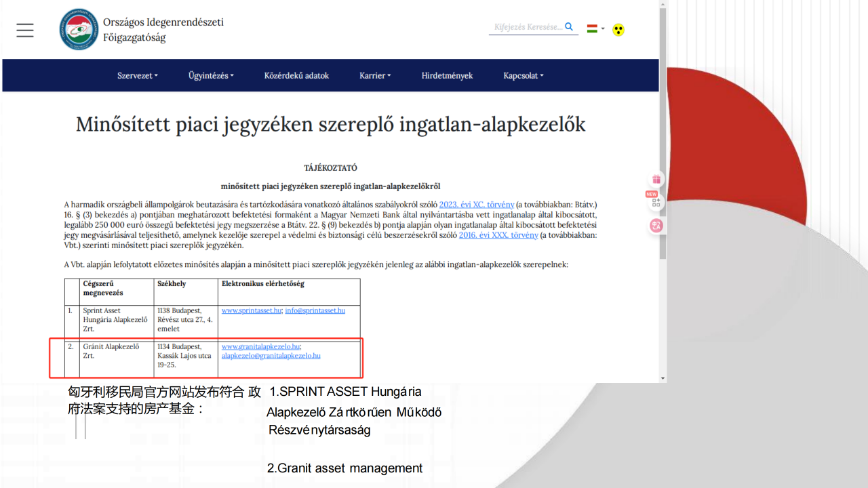Open the Közérdekű adatok menu item

click(x=296, y=76)
